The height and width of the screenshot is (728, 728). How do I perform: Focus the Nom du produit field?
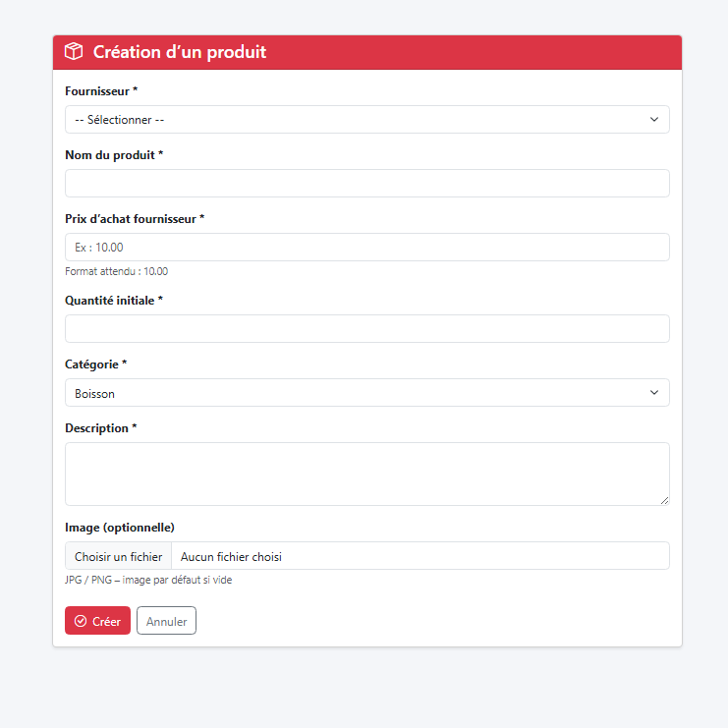366,184
